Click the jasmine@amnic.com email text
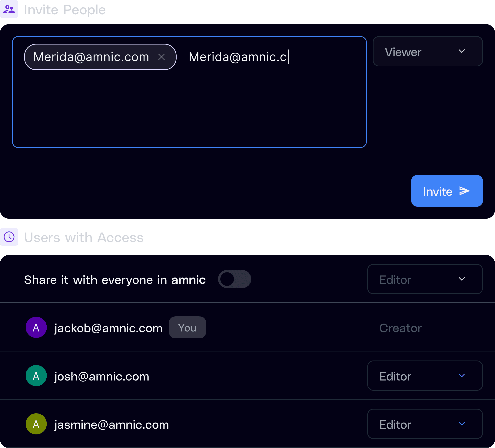 (x=111, y=425)
